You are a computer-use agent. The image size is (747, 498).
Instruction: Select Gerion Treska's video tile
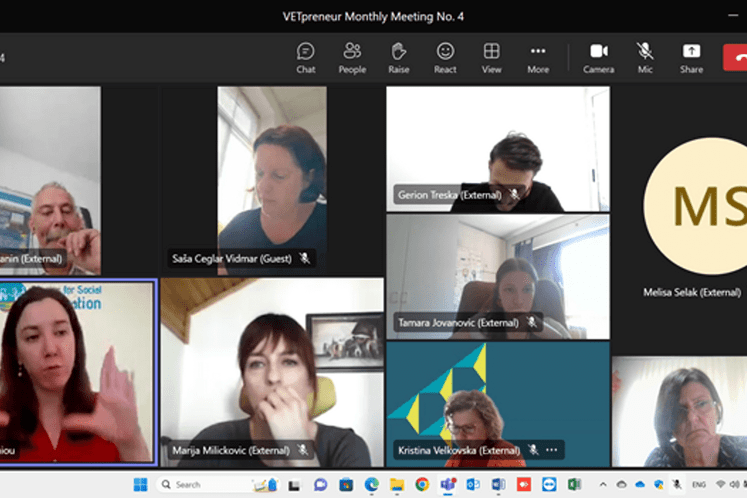[x=497, y=148]
